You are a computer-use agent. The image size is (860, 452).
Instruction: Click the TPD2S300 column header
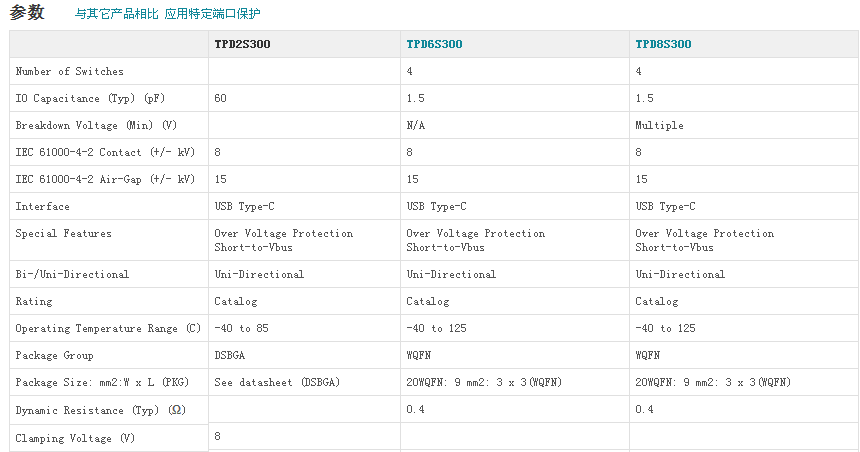(x=242, y=44)
